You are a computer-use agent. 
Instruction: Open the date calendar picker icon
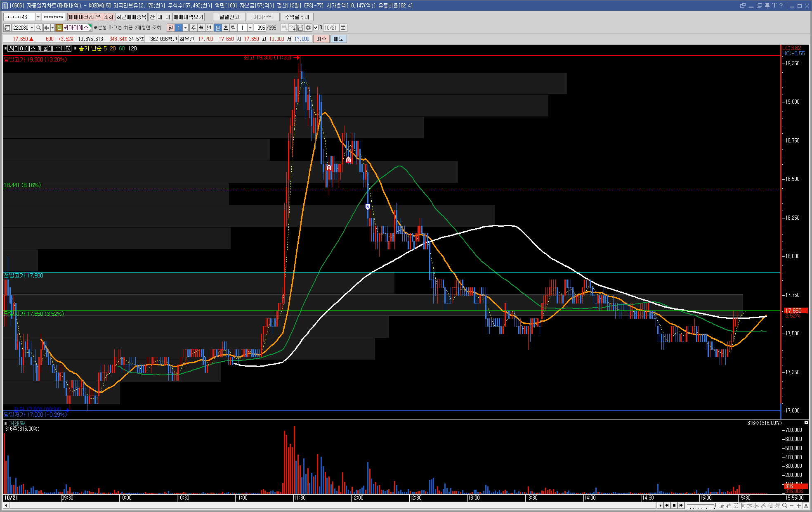(x=343, y=28)
